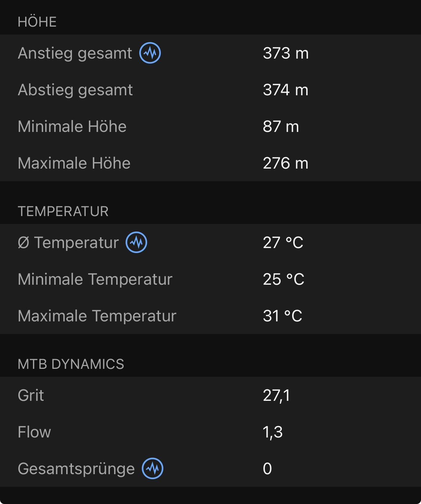421x504 pixels.
Task: Click the 276 m maximum height value
Action: pyautogui.click(x=286, y=163)
